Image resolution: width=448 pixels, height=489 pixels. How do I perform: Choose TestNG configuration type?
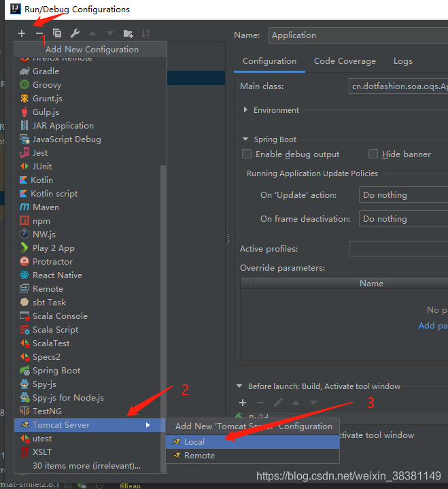tap(90, 411)
